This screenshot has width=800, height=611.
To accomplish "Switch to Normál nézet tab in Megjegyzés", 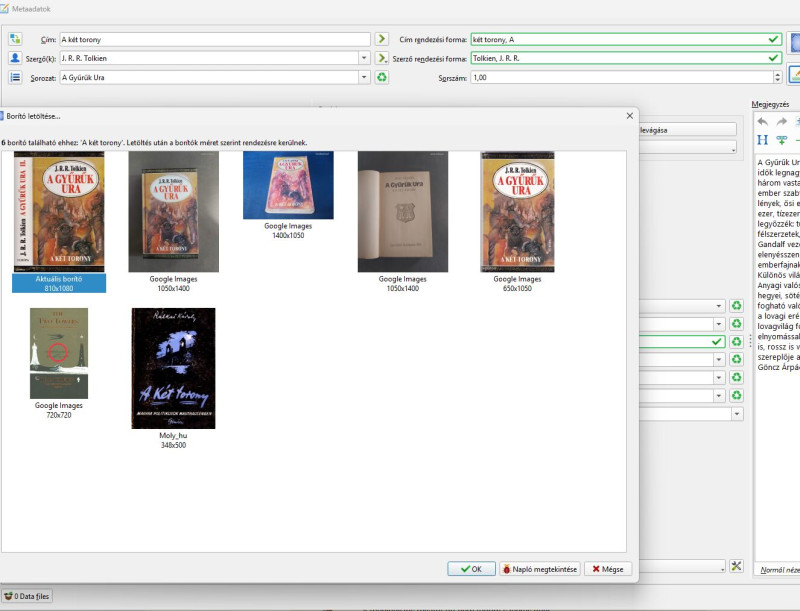I will click(780, 570).
